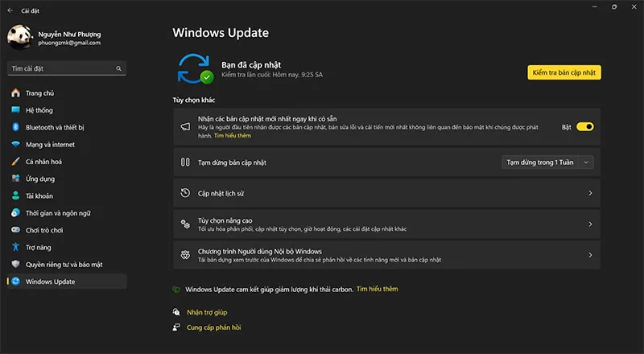Click "Nhận trợ giúp" link
This screenshot has height=354, width=644.
207,312
